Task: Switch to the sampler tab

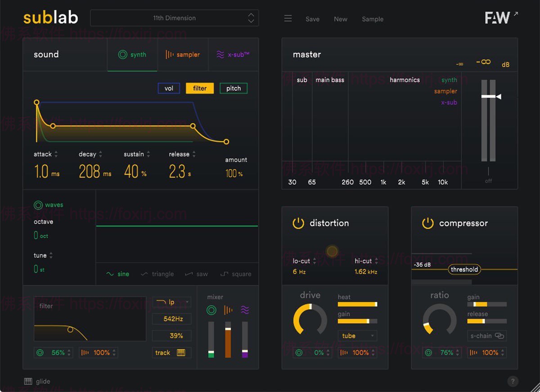Action: coord(183,54)
